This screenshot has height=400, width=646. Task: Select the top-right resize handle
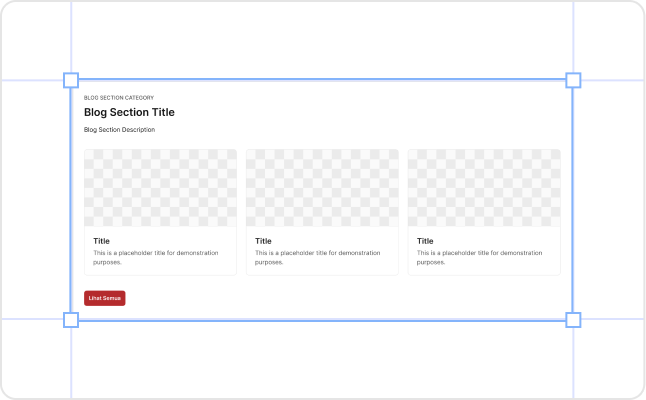[x=573, y=80]
